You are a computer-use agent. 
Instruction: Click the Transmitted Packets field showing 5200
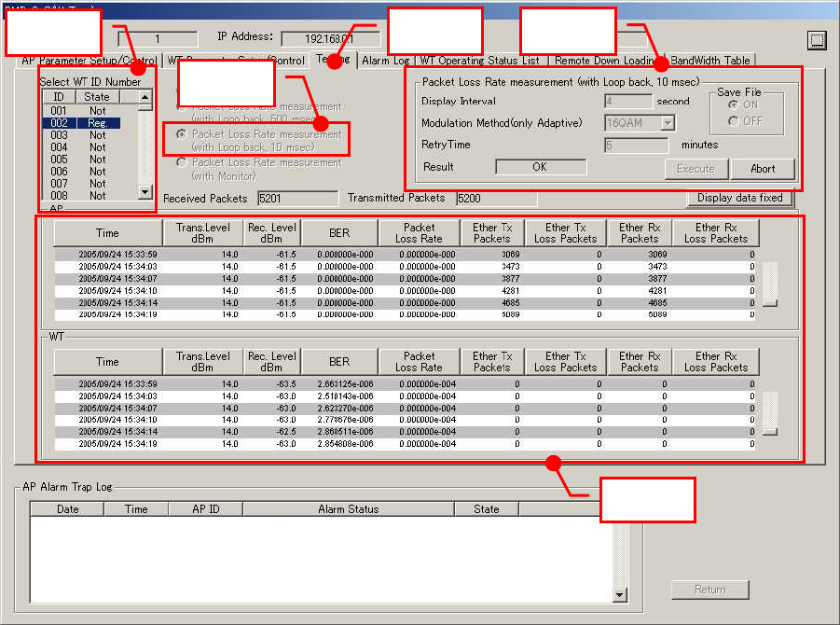point(496,199)
